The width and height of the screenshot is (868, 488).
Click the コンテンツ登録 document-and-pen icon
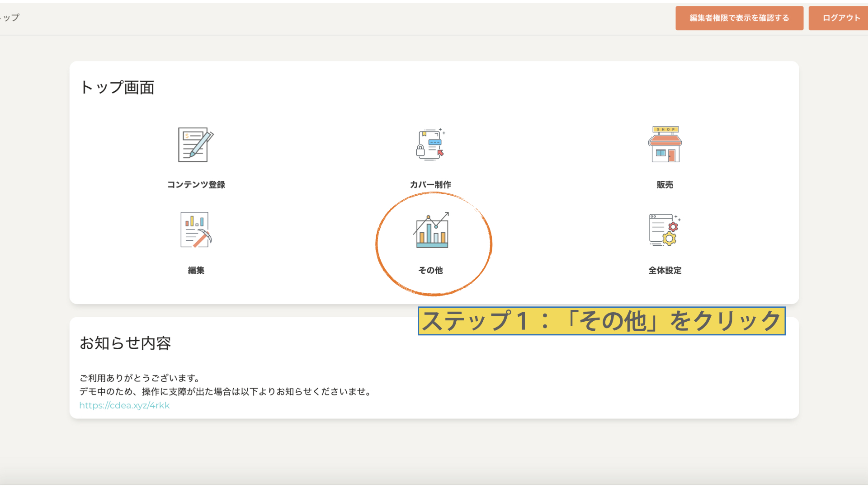pos(195,145)
